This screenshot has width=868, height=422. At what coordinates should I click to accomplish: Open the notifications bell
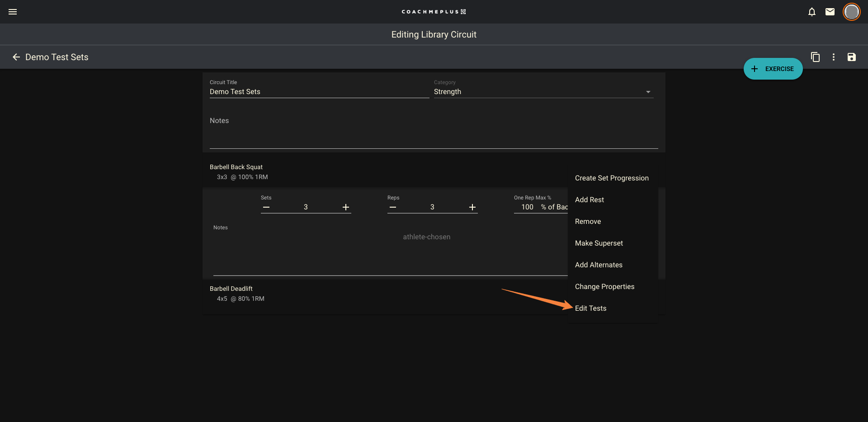tap(812, 12)
